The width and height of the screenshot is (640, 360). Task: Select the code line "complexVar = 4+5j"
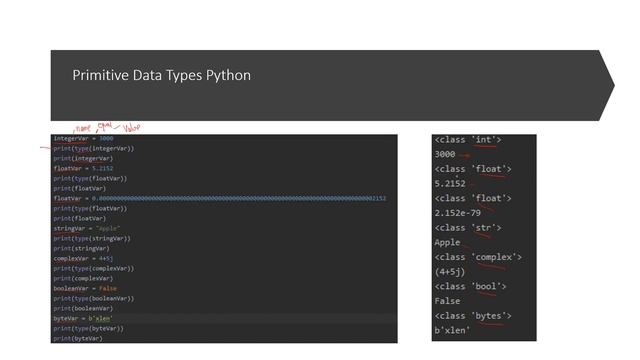pos(83,258)
